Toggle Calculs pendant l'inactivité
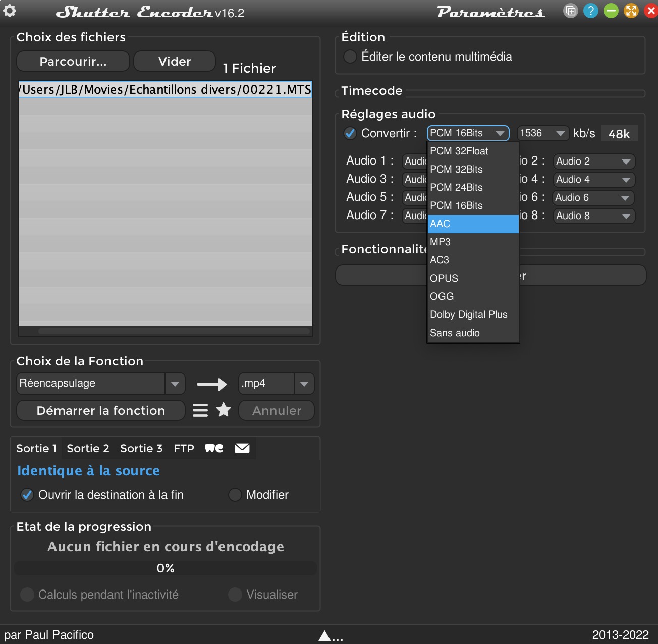The image size is (658, 644). 27,595
